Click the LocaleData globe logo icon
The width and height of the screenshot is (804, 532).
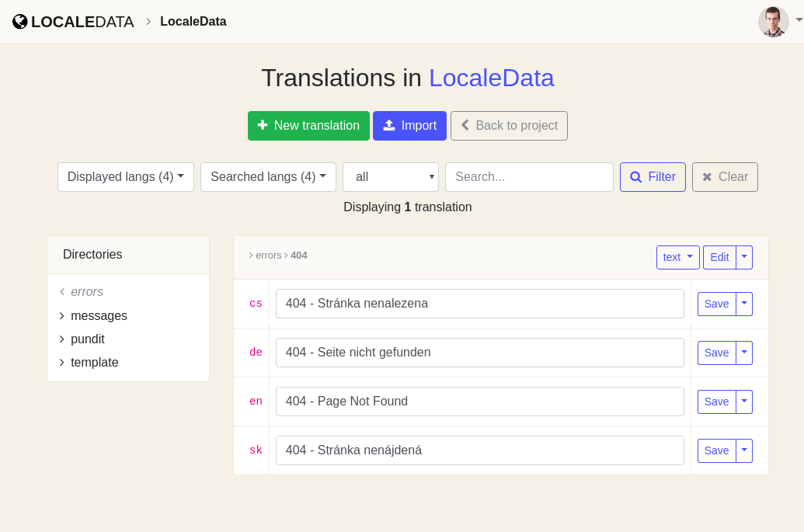tap(19, 22)
